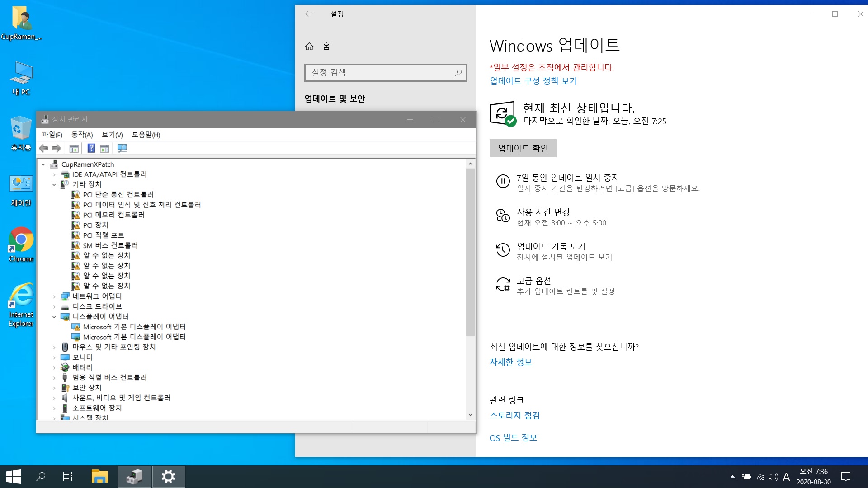Click the 모니터 category icon
Viewport: 868px width, 488px height.
(65, 357)
